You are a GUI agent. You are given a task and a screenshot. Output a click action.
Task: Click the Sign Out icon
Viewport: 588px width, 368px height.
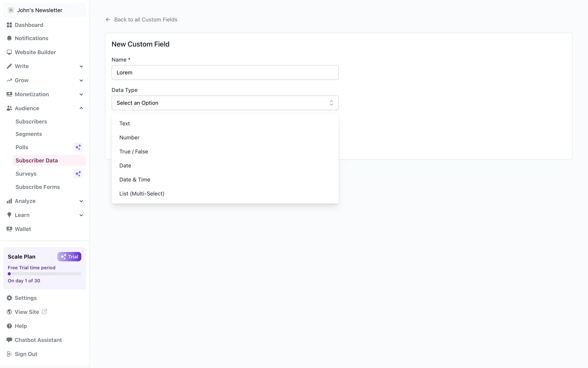tap(9, 354)
